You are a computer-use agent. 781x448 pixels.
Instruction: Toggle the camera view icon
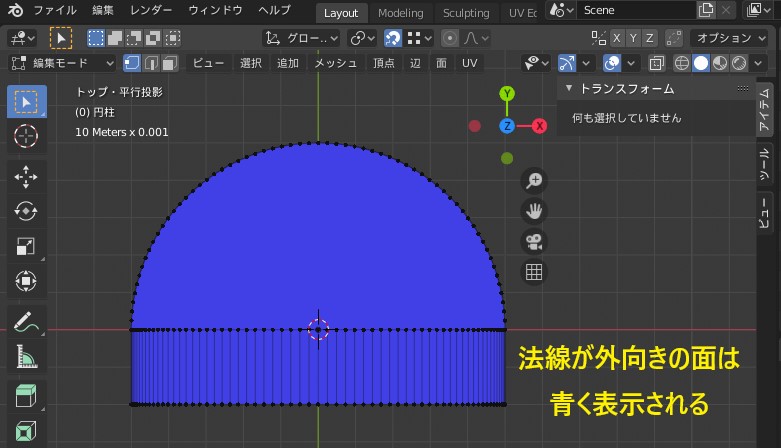click(534, 242)
